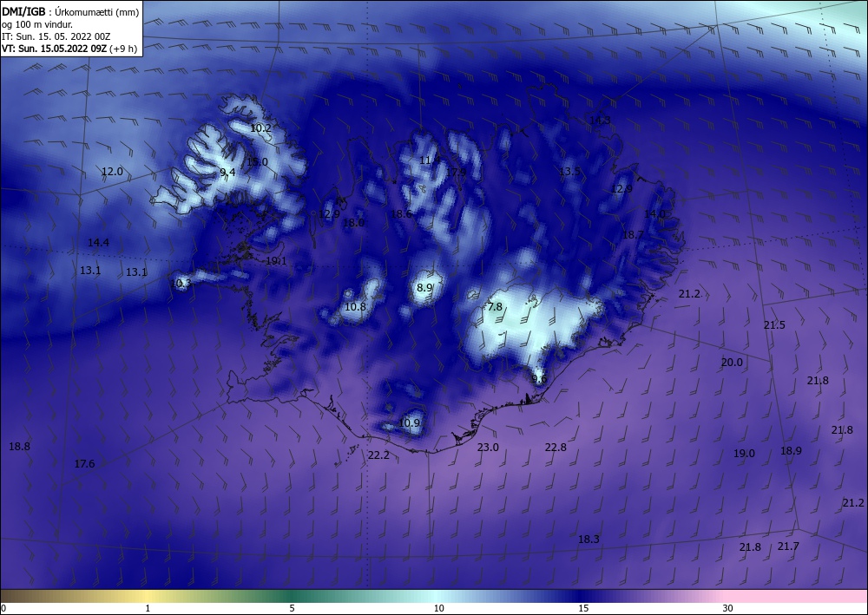Click the color scale label 15

[x=583, y=608]
